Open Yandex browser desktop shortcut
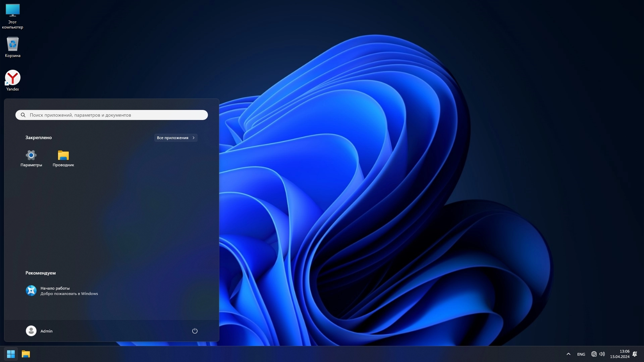 (13, 80)
